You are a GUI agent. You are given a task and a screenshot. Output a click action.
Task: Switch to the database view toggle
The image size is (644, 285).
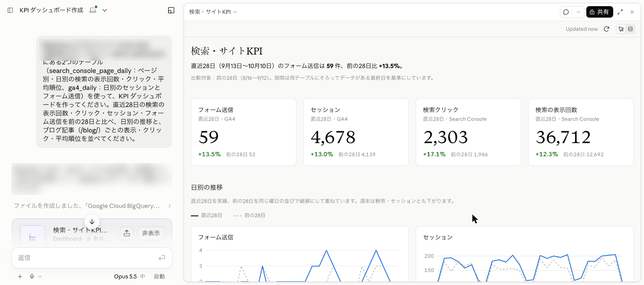[x=630, y=29]
